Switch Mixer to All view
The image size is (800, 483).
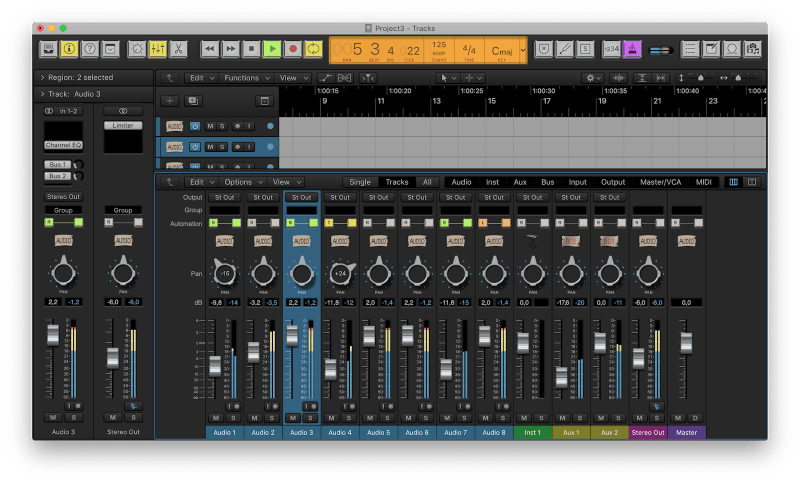(427, 182)
